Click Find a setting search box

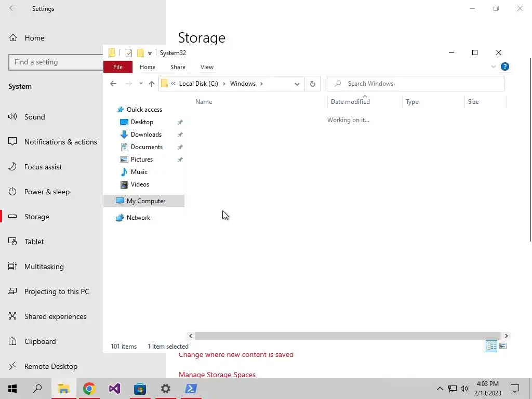coord(56,62)
